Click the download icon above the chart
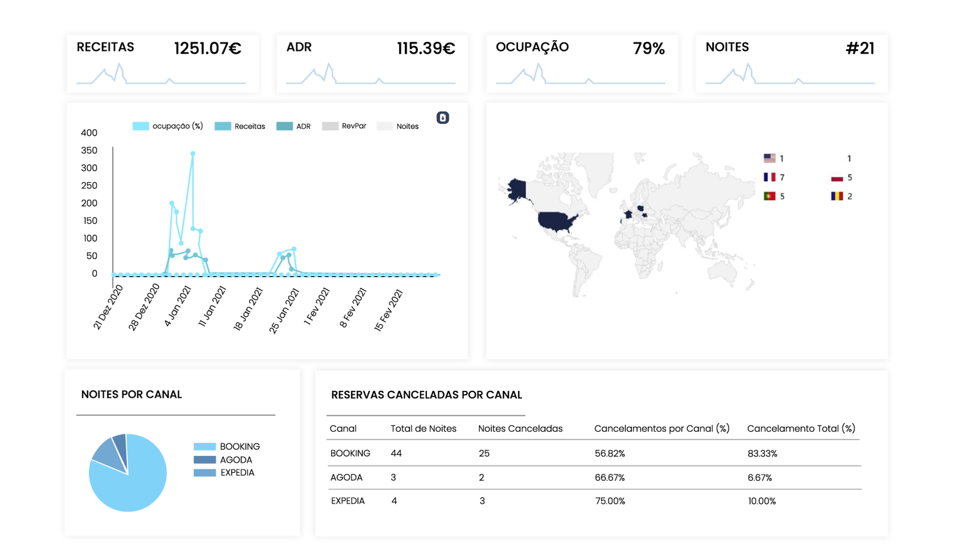This screenshot has width=967, height=560. 442,117
